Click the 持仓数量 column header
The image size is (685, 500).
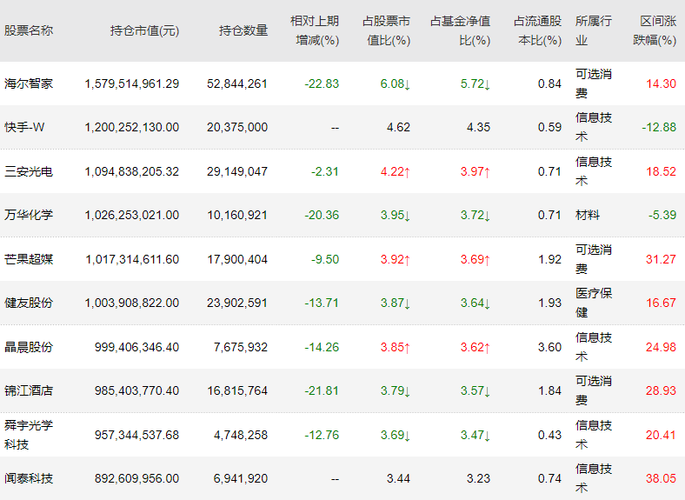point(243,31)
